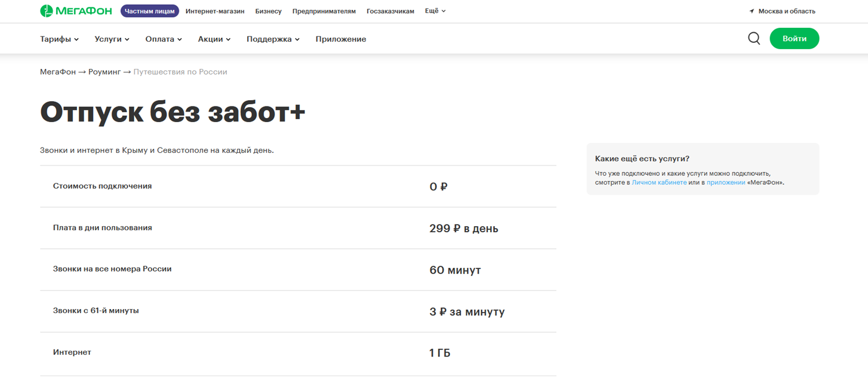Click the MegaFon logo
868x386 pixels.
tap(76, 11)
